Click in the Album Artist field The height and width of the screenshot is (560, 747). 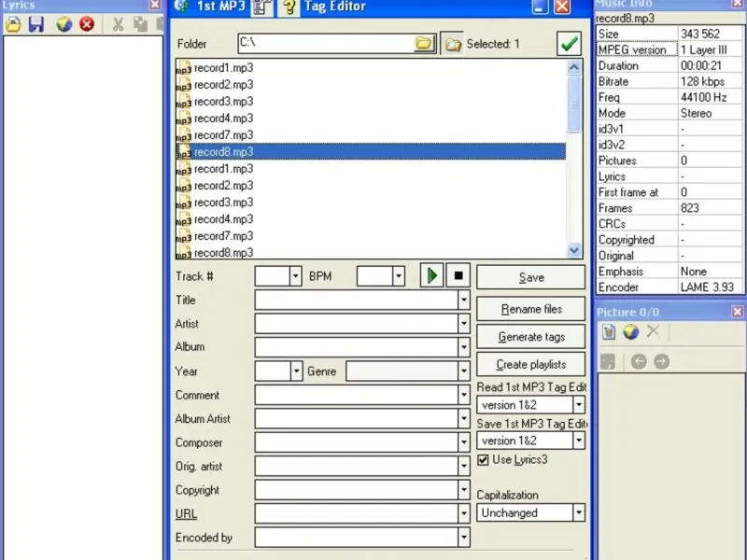tap(357, 418)
